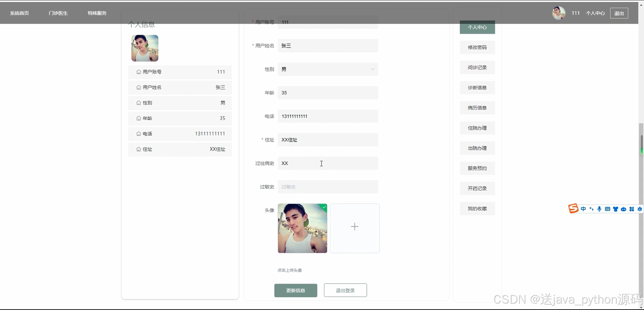Click the 退出登录 button
The height and width of the screenshot is (310, 644).
[345, 290]
